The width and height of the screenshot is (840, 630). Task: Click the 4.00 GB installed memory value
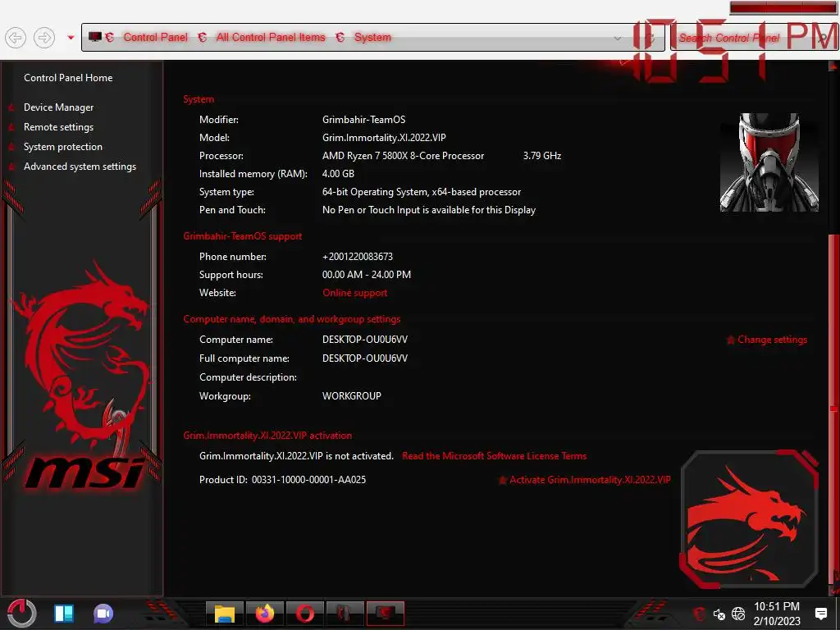tap(338, 174)
